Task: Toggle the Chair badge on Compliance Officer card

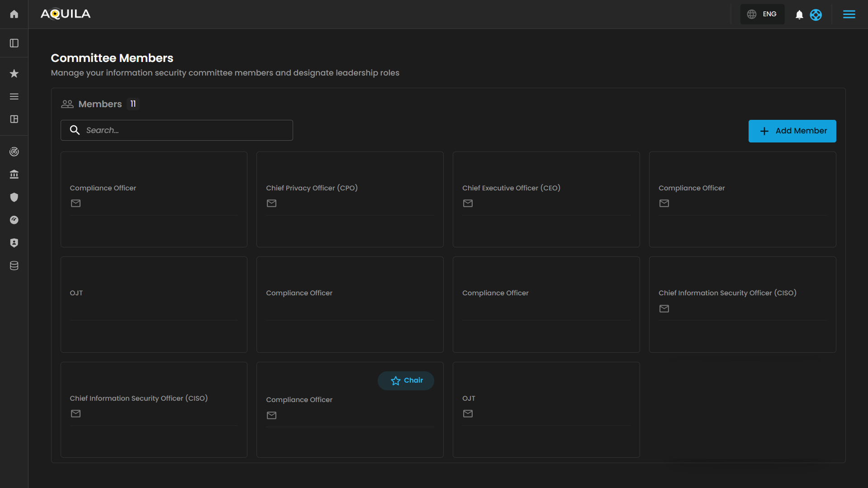Action: [406, 380]
